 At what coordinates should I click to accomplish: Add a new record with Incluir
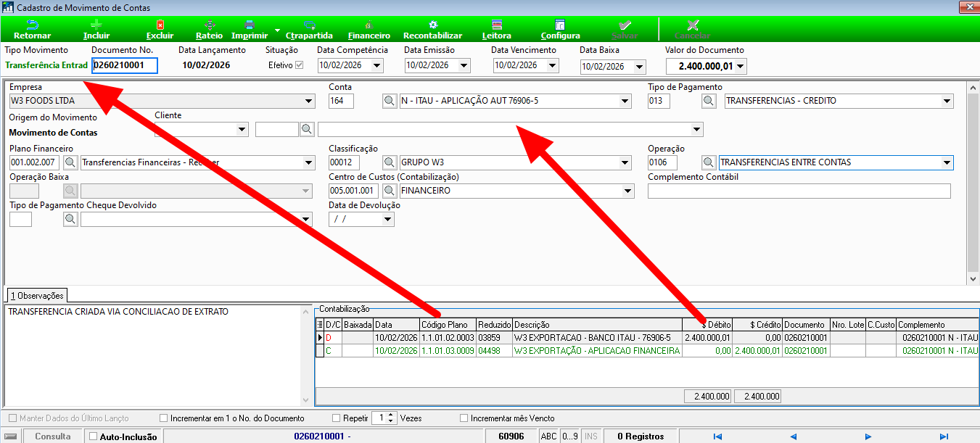point(96,30)
